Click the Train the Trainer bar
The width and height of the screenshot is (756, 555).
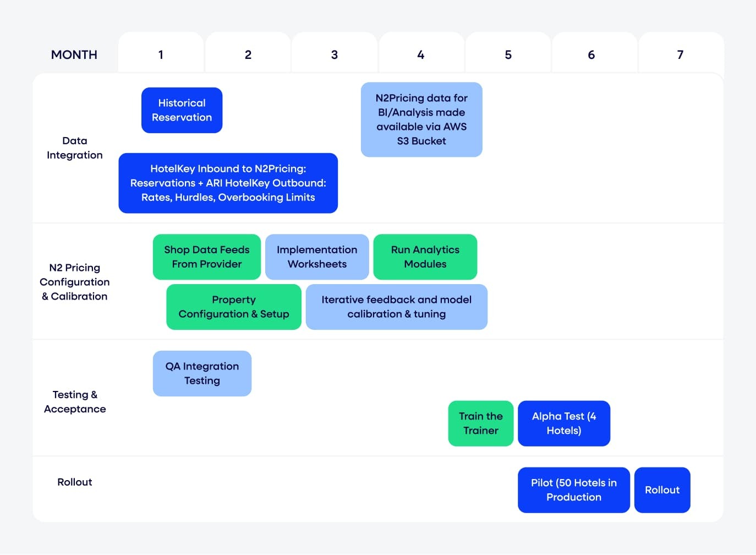pyautogui.click(x=480, y=423)
